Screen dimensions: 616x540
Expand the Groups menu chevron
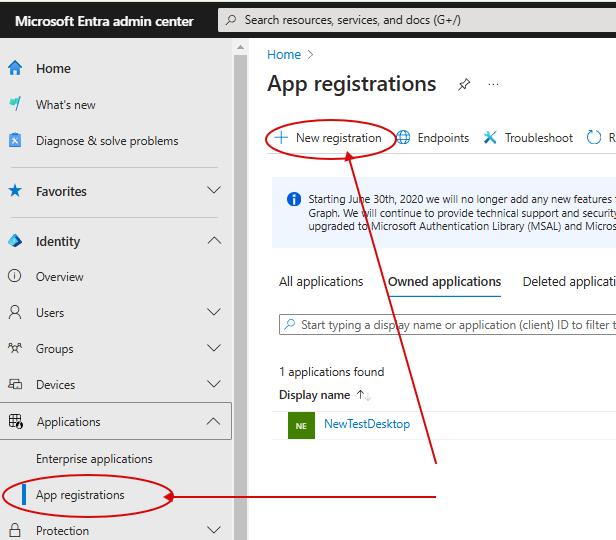214,348
